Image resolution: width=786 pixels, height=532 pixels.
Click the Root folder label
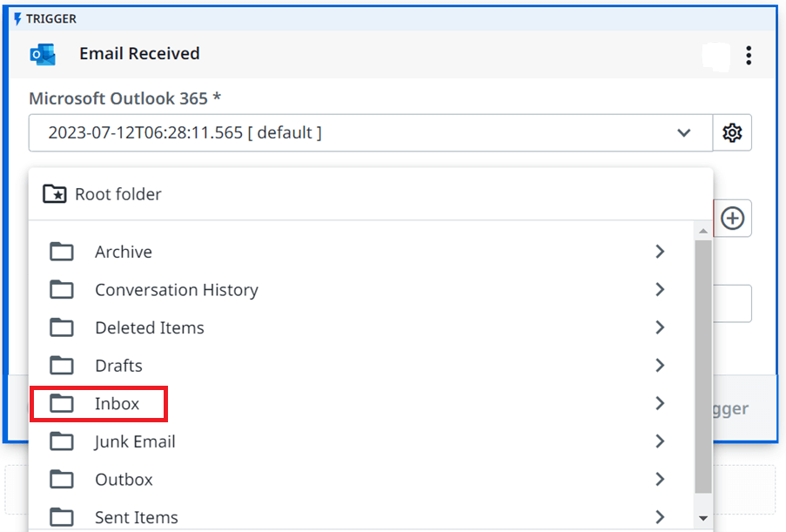[118, 194]
